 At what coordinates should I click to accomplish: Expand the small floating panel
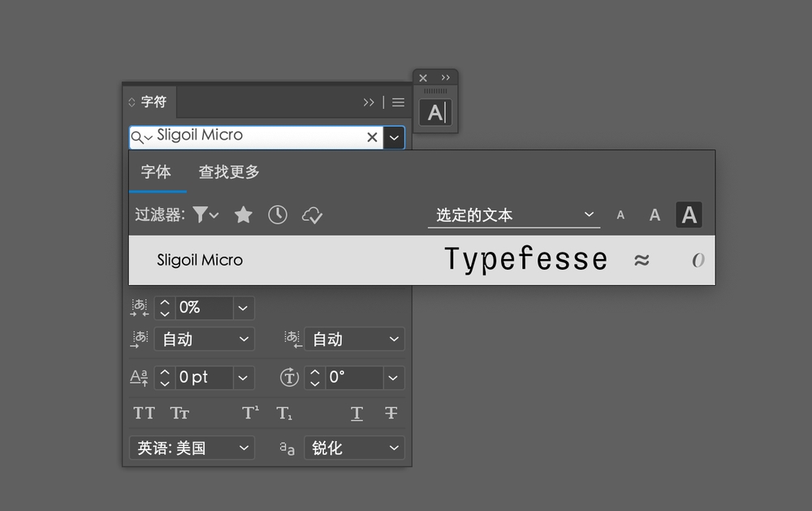pyautogui.click(x=445, y=78)
